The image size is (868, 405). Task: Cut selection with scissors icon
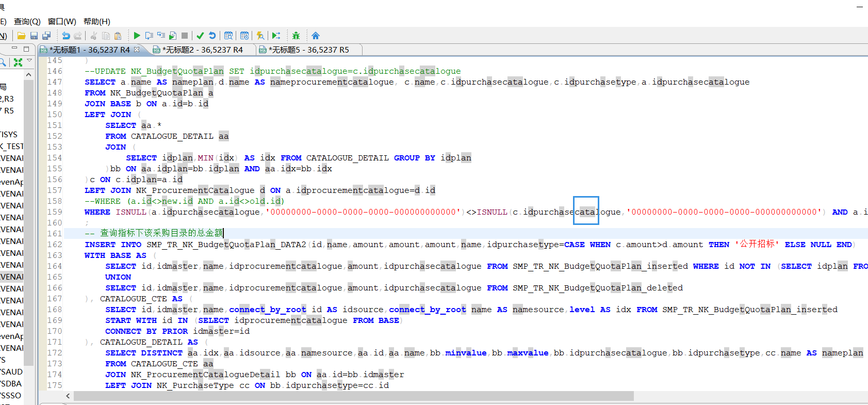94,36
